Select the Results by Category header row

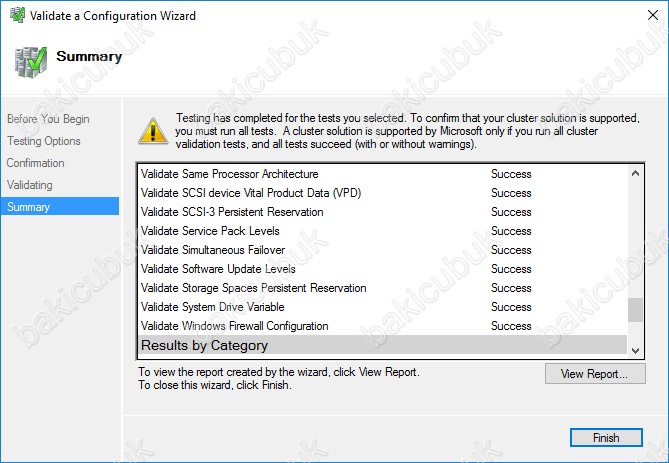pos(383,345)
